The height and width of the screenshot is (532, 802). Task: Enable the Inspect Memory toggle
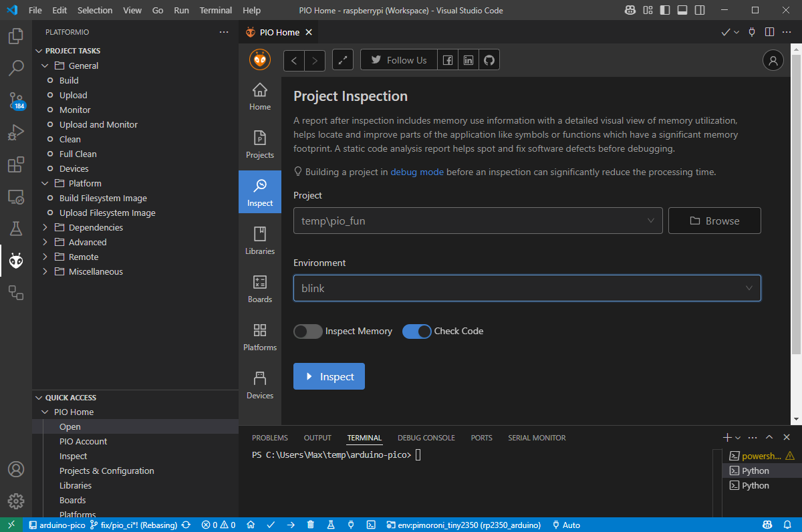[308, 331]
